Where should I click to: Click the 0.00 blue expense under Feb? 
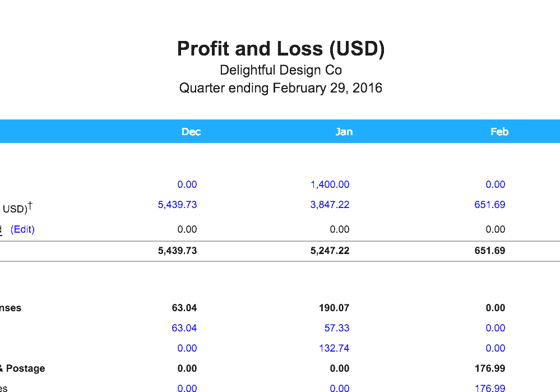(x=495, y=328)
